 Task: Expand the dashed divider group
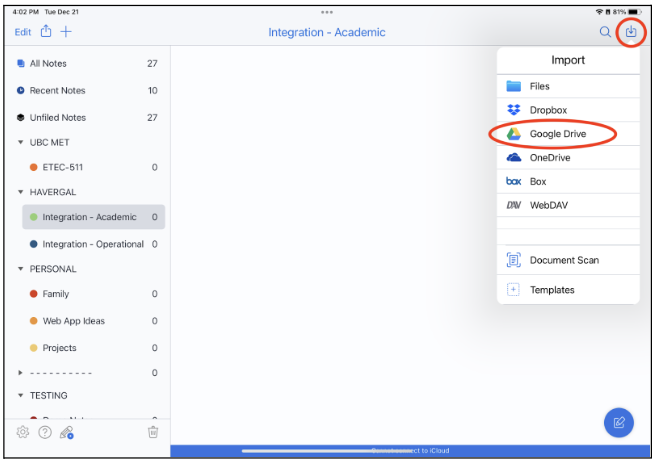[20, 373]
